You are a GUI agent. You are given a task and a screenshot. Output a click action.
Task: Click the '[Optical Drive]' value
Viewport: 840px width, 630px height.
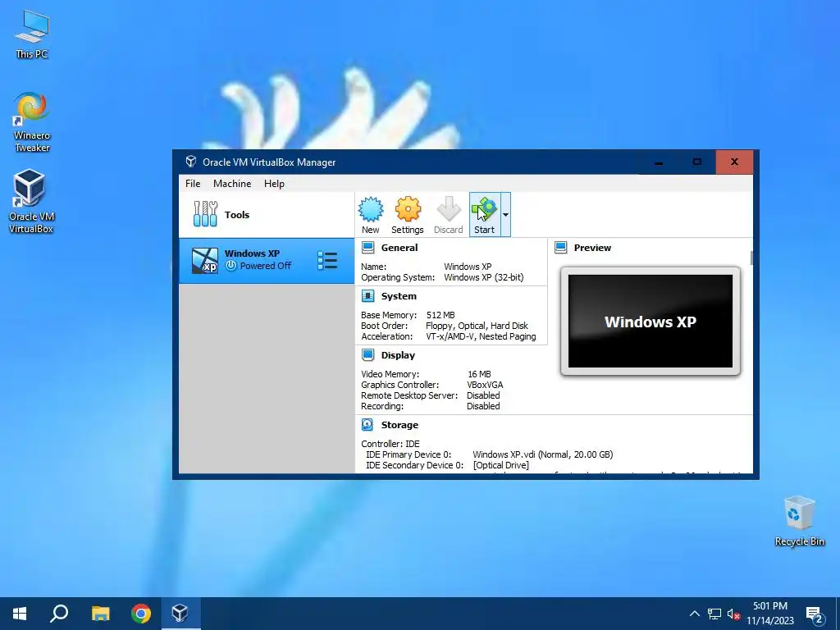click(x=501, y=465)
